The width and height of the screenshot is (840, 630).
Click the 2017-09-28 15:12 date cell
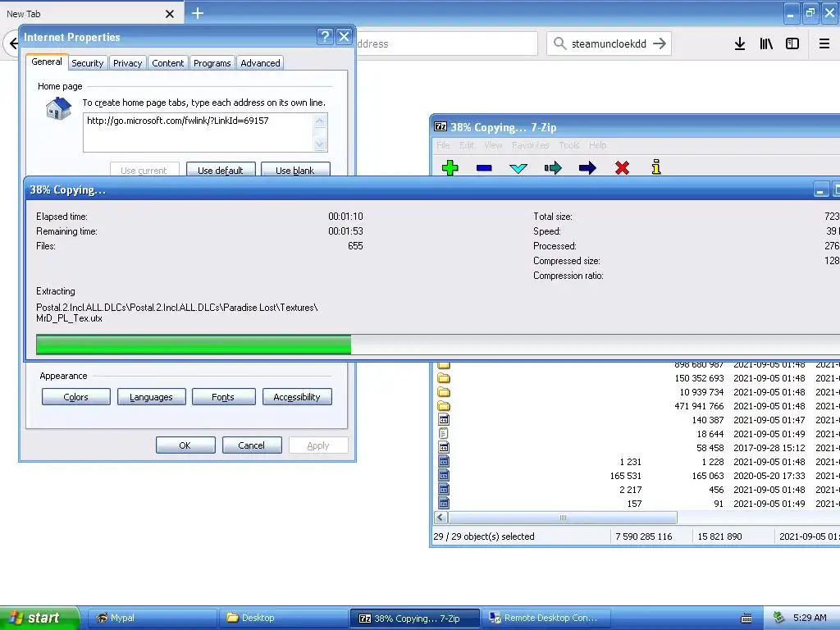[769, 448]
